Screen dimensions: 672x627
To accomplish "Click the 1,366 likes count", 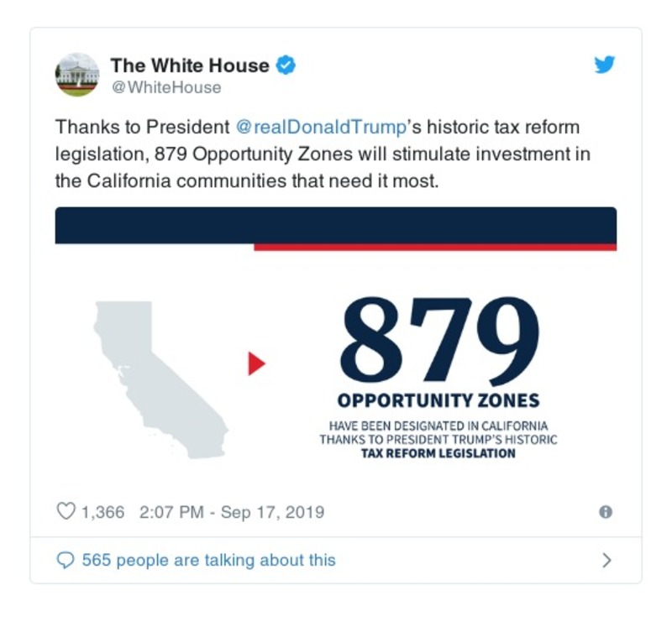I will point(102,511).
